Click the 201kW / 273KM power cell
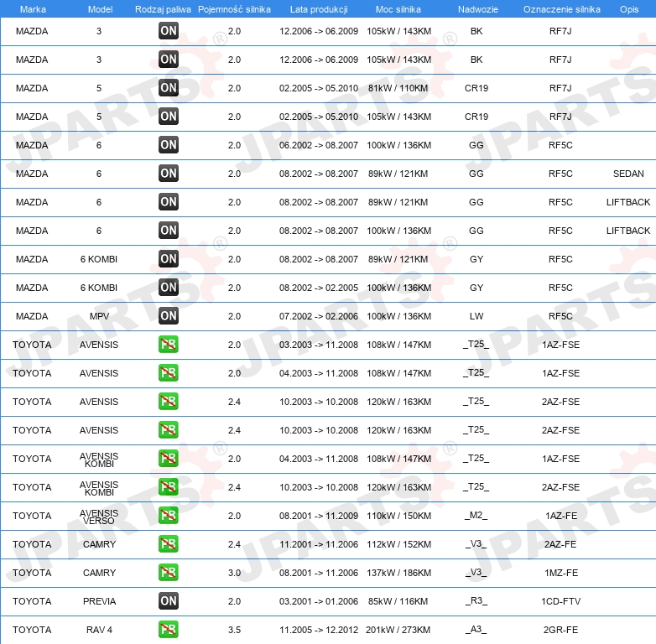 tap(398, 630)
